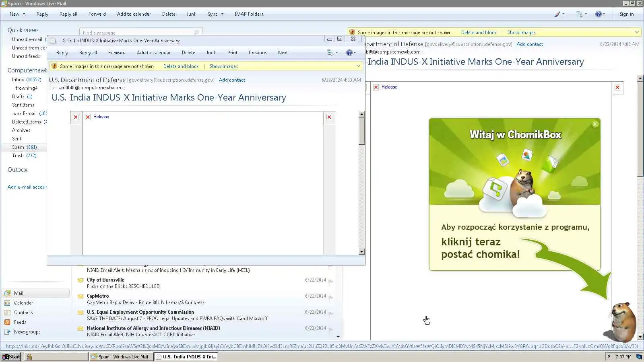The image size is (644, 362).
Task: Click the envelope icon for City of Burnsville message
Action: (x=80, y=280)
